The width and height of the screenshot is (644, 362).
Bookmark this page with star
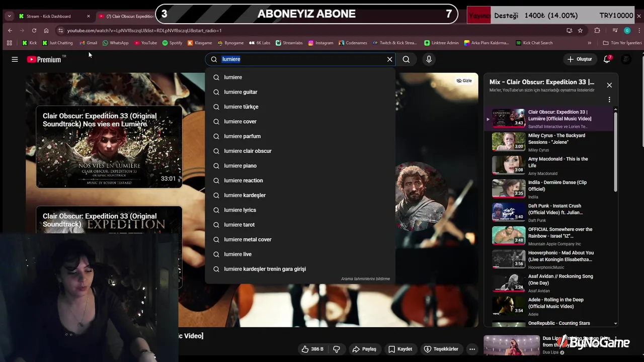[580, 30]
